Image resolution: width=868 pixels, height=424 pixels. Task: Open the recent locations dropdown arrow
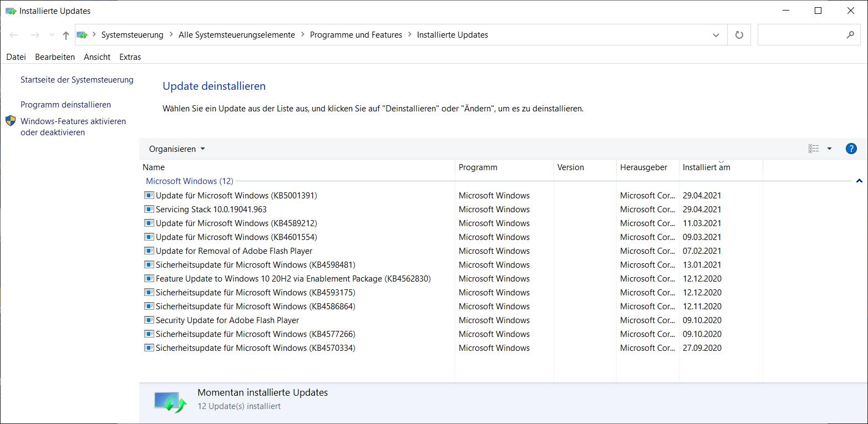pos(52,35)
